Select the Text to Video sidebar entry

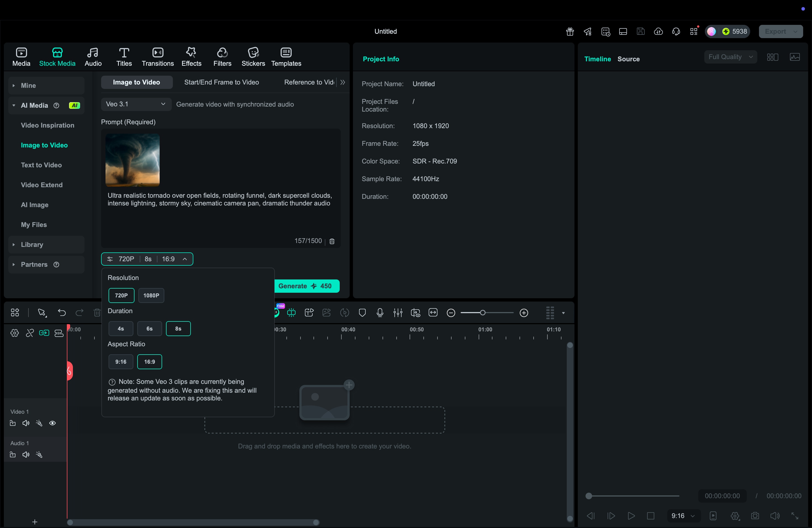point(42,165)
